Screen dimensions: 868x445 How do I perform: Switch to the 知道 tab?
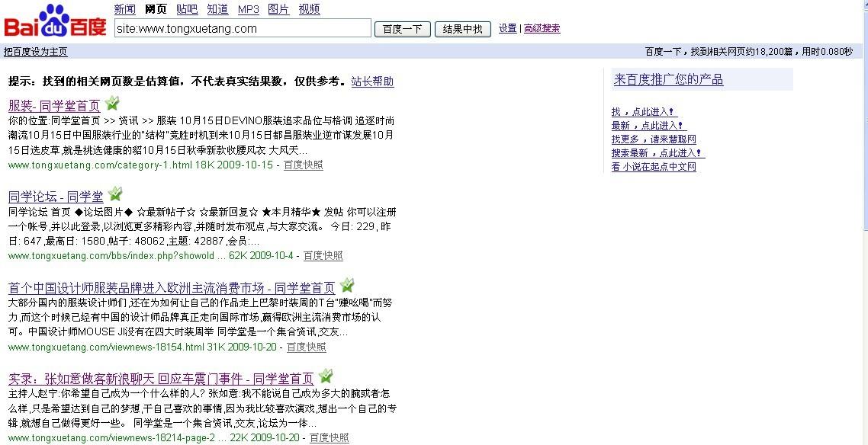click(217, 9)
